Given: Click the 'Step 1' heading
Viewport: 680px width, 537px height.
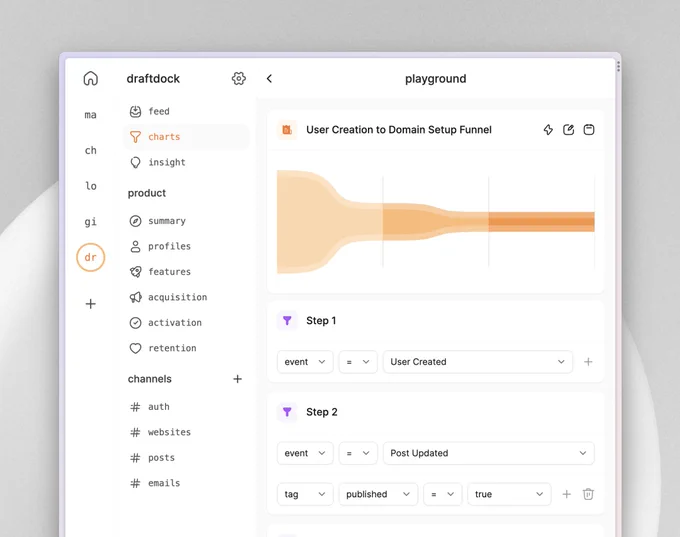Looking at the screenshot, I should pos(321,321).
